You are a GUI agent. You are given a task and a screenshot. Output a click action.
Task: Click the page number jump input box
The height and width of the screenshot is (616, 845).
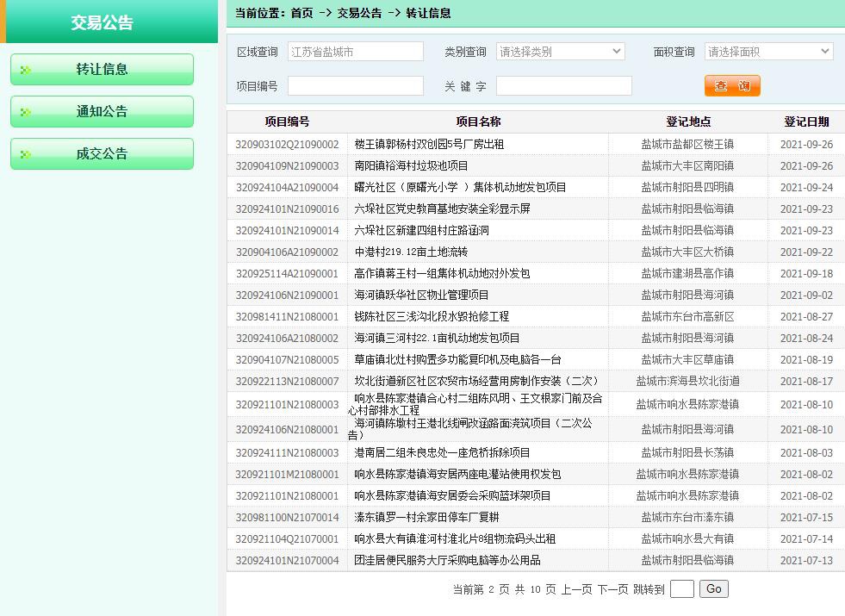click(681, 589)
